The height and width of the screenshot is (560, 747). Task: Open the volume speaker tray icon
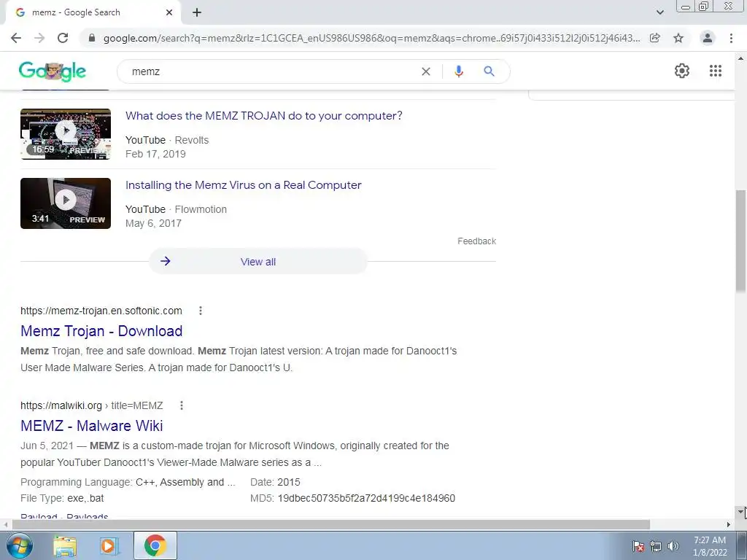point(673,546)
